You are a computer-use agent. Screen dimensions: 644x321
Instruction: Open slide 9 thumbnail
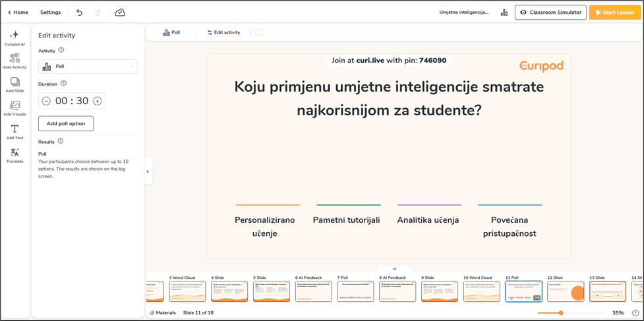tap(440, 291)
